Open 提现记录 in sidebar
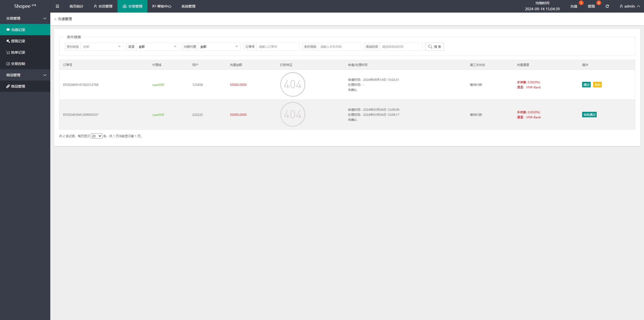The width and height of the screenshot is (644, 320). point(18,41)
